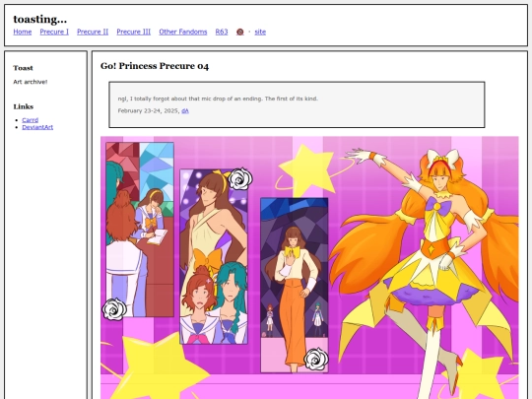Open the Go! Princess Precure artwork image
Image resolution: width=532 pixels, height=399 pixels.
[x=309, y=268]
